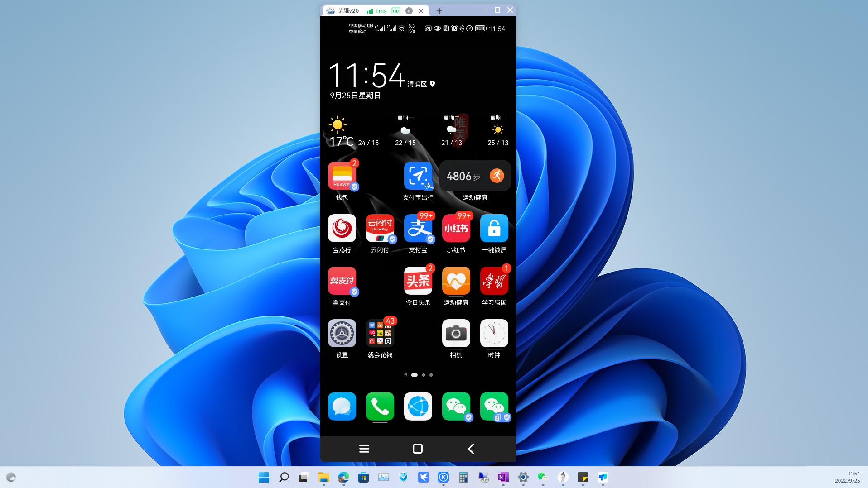Open the 翼支付 app
868x488 pixels.
pos(342,281)
